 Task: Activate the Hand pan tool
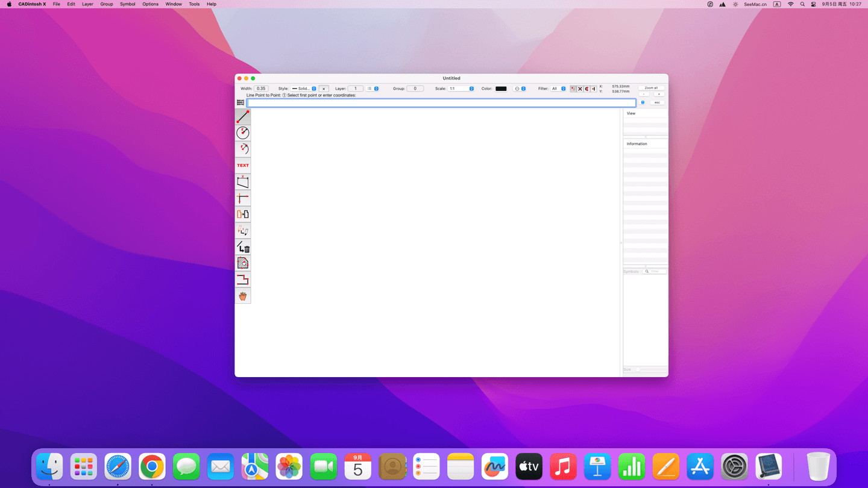[243, 296]
